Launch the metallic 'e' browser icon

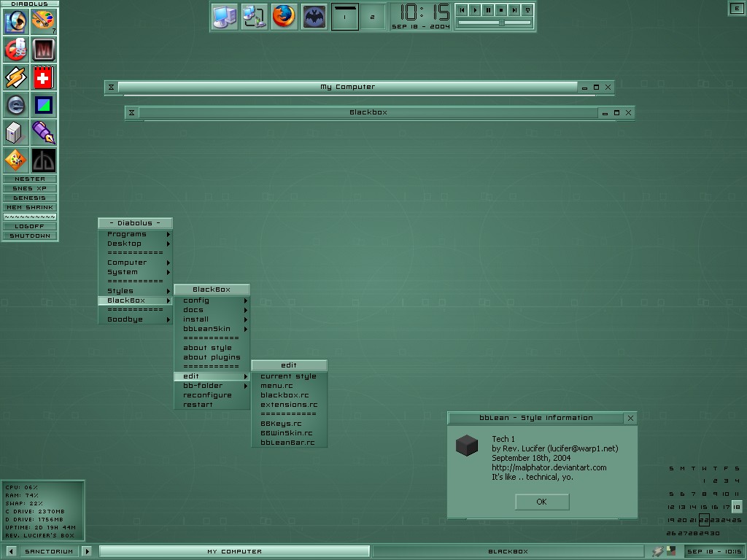(x=16, y=105)
